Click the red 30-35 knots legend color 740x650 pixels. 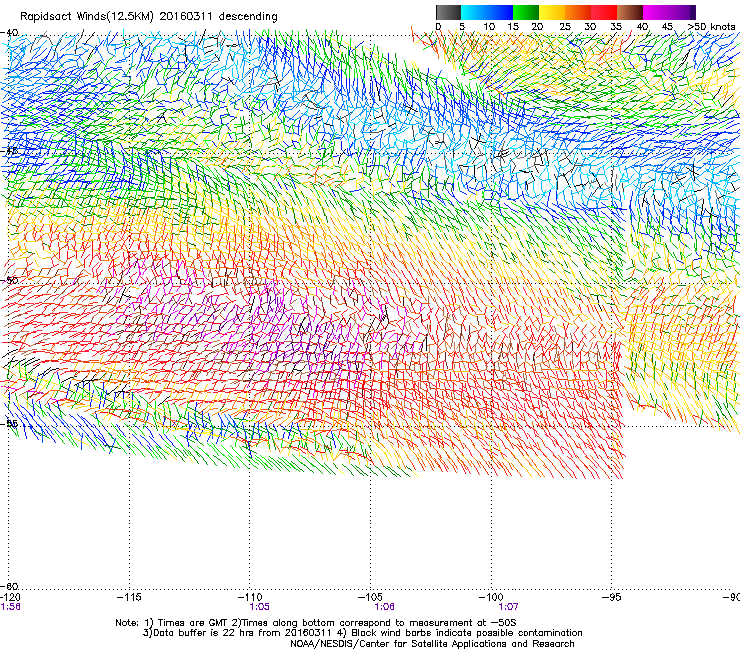pyautogui.click(x=604, y=12)
